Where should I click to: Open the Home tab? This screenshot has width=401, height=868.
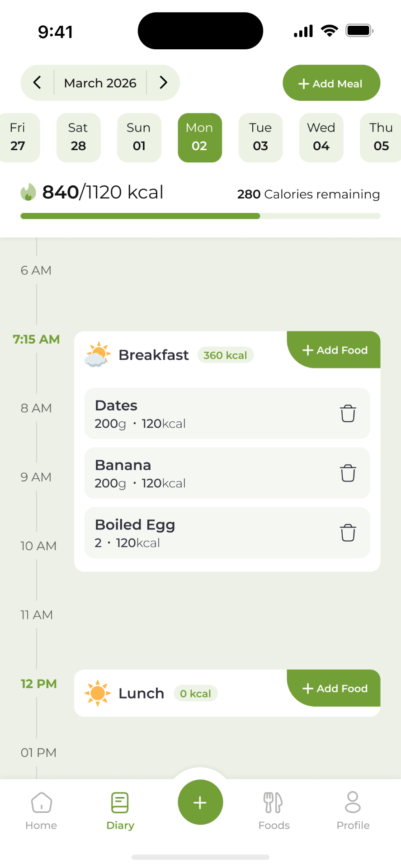tap(41, 810)
